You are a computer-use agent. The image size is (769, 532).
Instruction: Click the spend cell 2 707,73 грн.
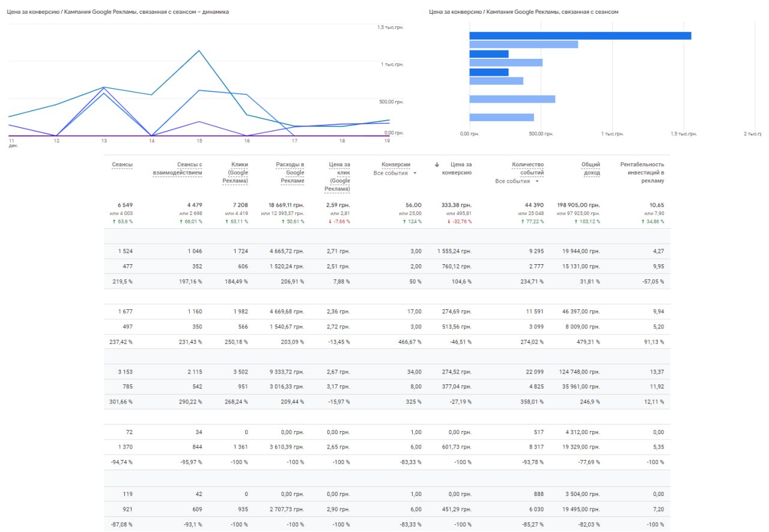pos(287,509)
